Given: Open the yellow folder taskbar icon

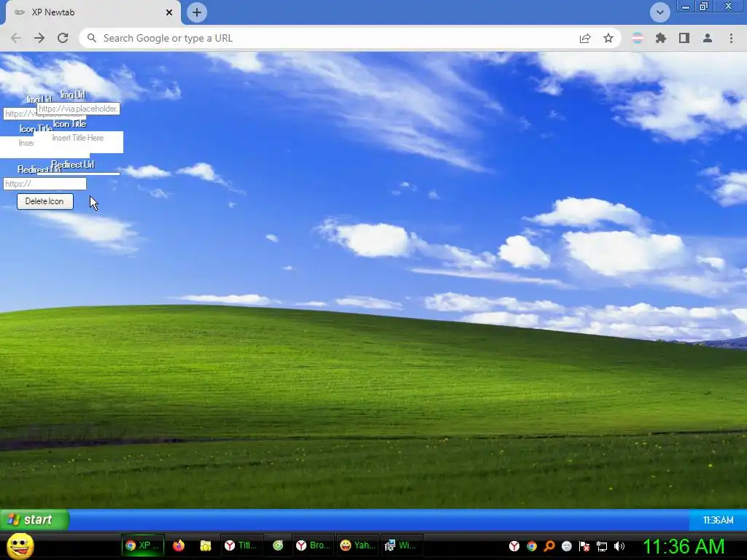Looking at the screenshot, I should point(205,545).
